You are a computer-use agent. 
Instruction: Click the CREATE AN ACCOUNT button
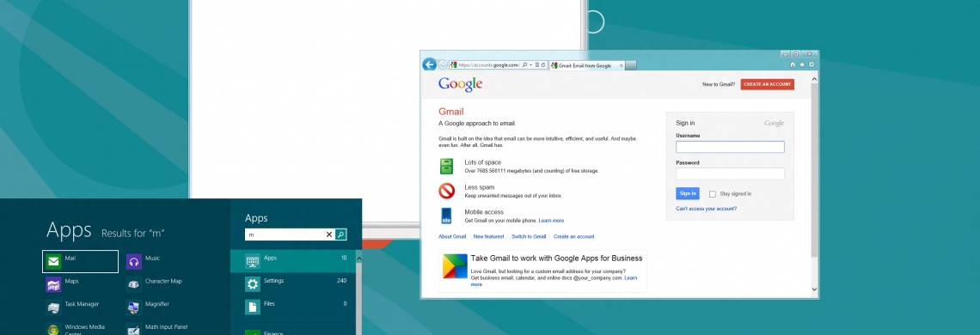pyautogui.click(x=768, y=84)
